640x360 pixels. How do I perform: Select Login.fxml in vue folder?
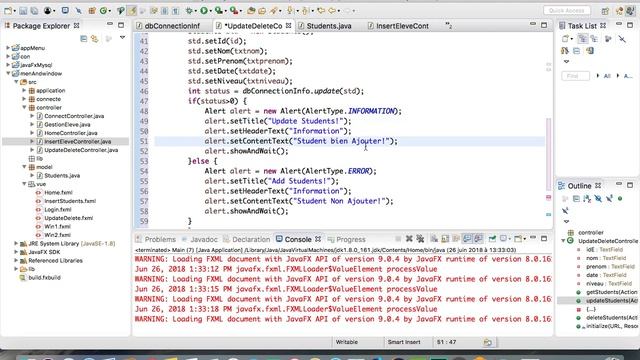[58, 209]
